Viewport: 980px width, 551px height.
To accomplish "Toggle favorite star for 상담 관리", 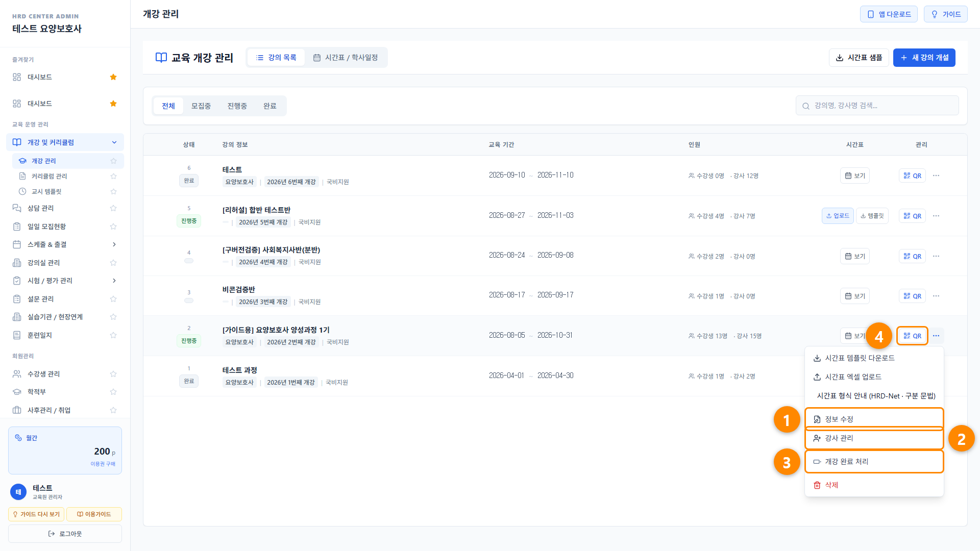I will 113,208.
